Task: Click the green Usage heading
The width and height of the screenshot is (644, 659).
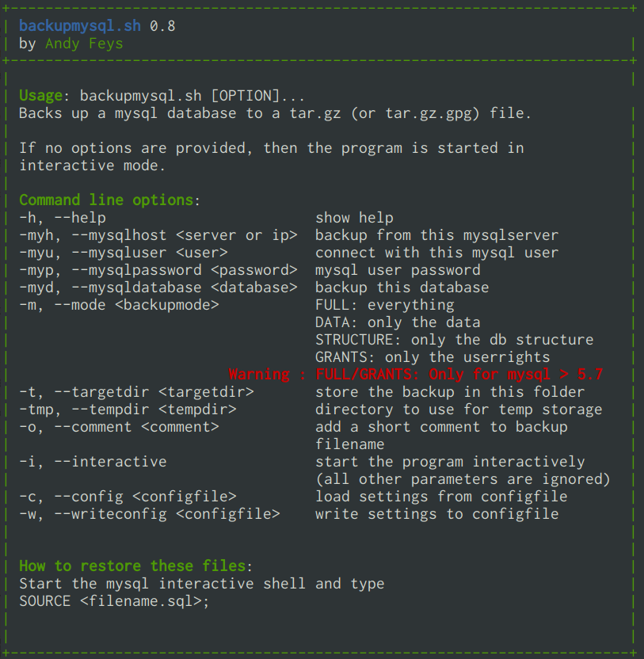Action: 40,96
